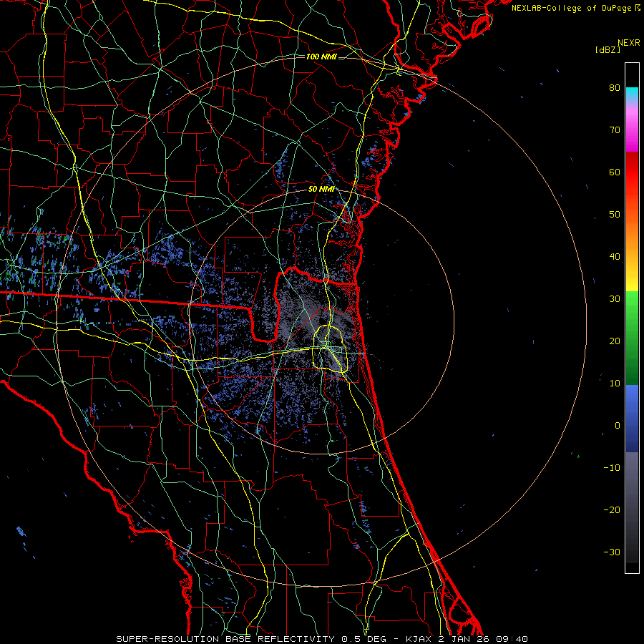
Task: Click the -30 dBZ scale value
Action: [x=612, y=552]
